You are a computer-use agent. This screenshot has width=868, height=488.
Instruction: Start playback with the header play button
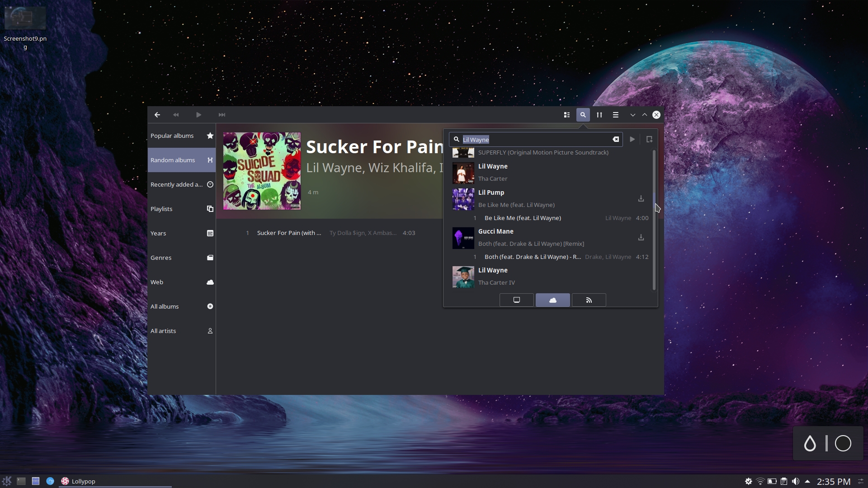[x=198, y=115]
